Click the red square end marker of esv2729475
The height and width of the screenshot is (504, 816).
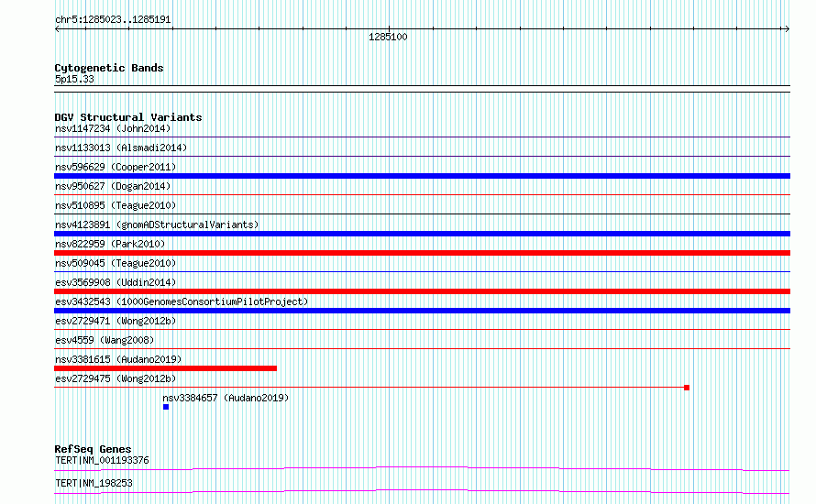[687, 388]
